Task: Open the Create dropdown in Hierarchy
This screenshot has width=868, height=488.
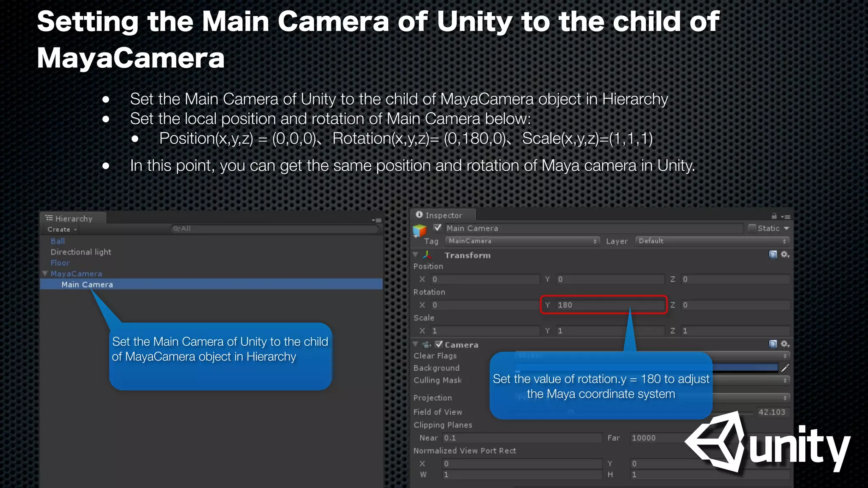Action: pyautogui.click(x=62, y=229)
